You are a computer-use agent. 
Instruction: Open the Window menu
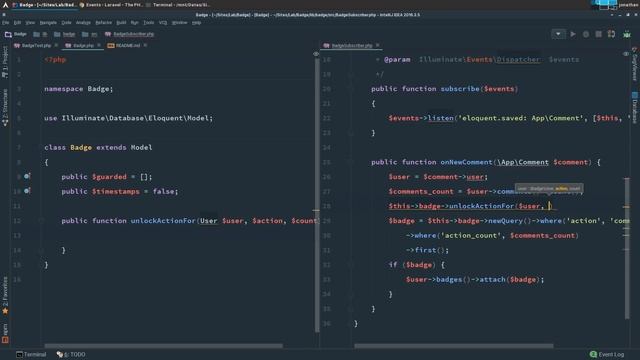pos(179,23)
